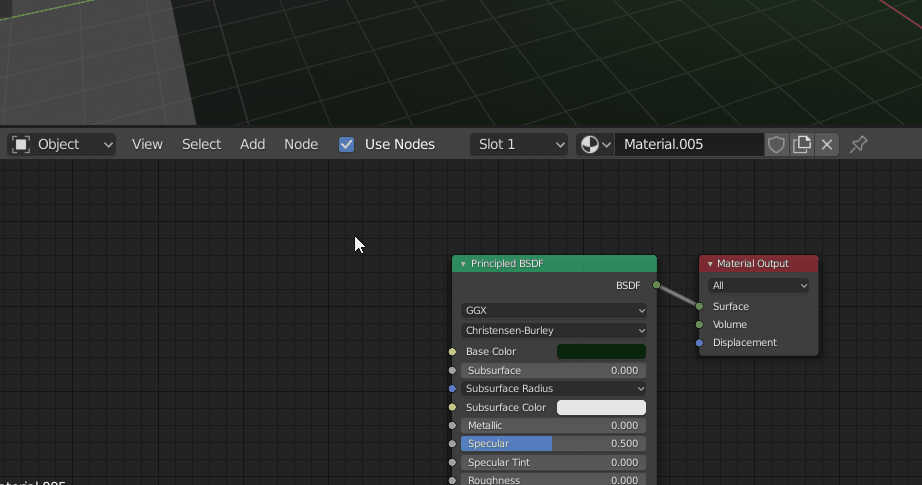This screenshot has width=922, height=485.
Task: Adjust the Specular Tint slider
Action: pyautogui.click(x=553, y=463)
